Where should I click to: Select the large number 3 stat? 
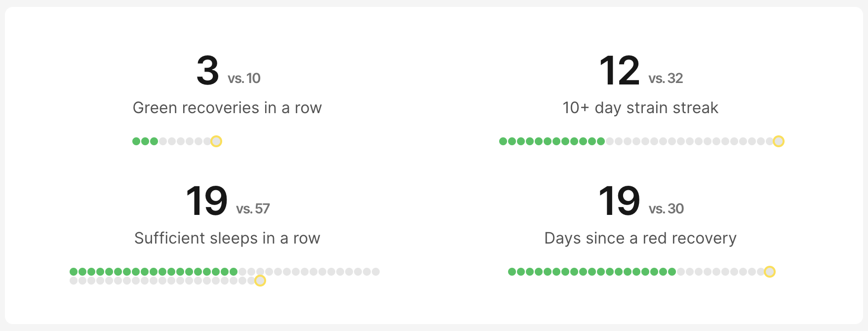point(207,71)
